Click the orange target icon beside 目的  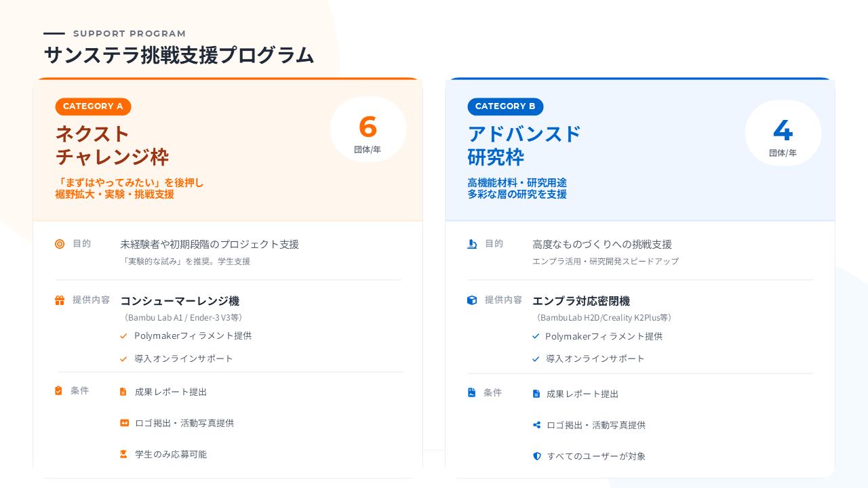coord(60,244)
